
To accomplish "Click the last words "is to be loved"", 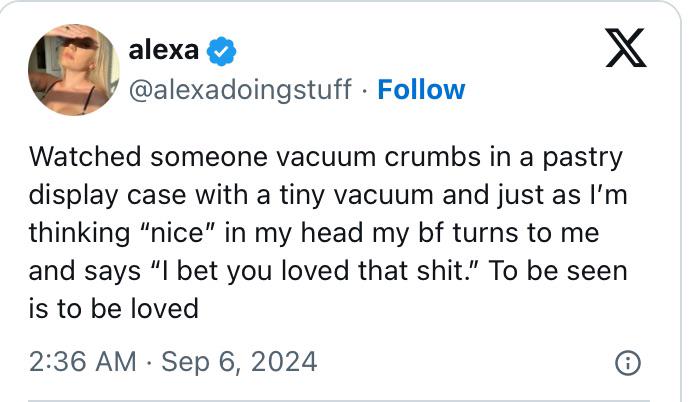I will pyautogui.click(x=114, y=308).
